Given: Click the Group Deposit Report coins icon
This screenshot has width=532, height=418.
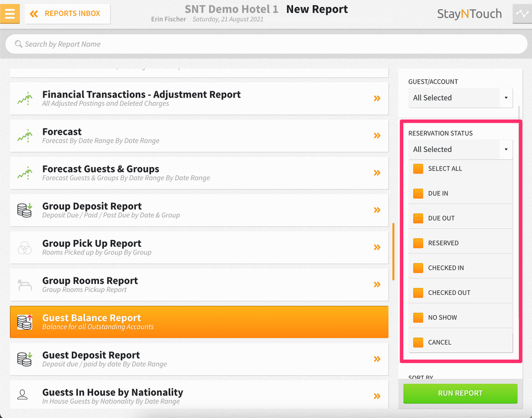Looking at the screenshot, I should click(x=25, y=210).
